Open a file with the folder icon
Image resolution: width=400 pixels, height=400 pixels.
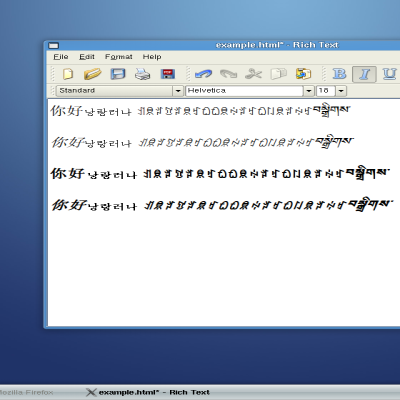click(92, 74)
